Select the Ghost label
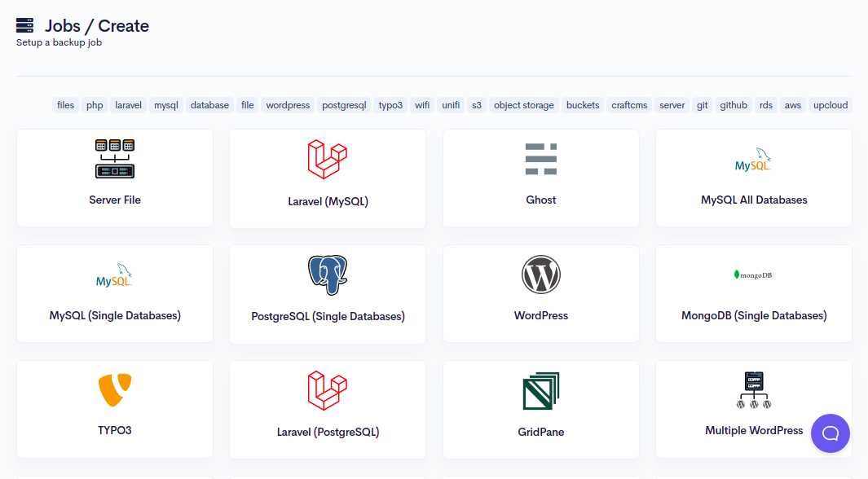Viewport: 868px width, 479px height. [x=541, y=200]
